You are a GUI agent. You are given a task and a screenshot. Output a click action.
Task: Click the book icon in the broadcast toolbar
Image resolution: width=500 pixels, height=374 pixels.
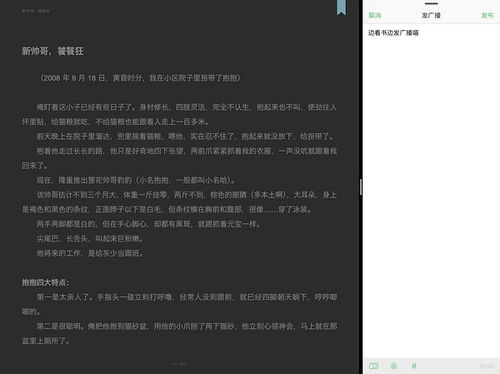point(374,366)
